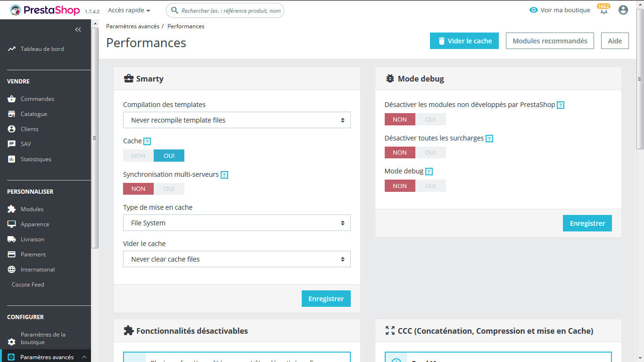This screenshot has width=644, height=362.
Task: Click the eye icon beside Voir ma boutique
Action: (x=534, y=10)
